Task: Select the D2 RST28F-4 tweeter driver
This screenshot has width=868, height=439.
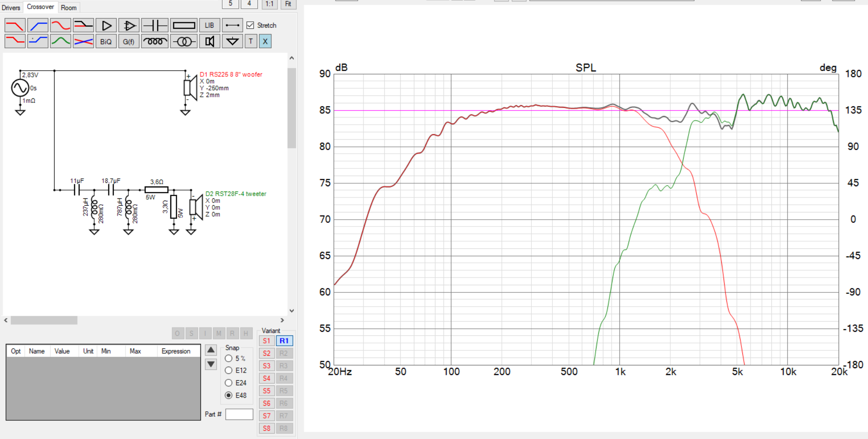Action: pos(196,207)
